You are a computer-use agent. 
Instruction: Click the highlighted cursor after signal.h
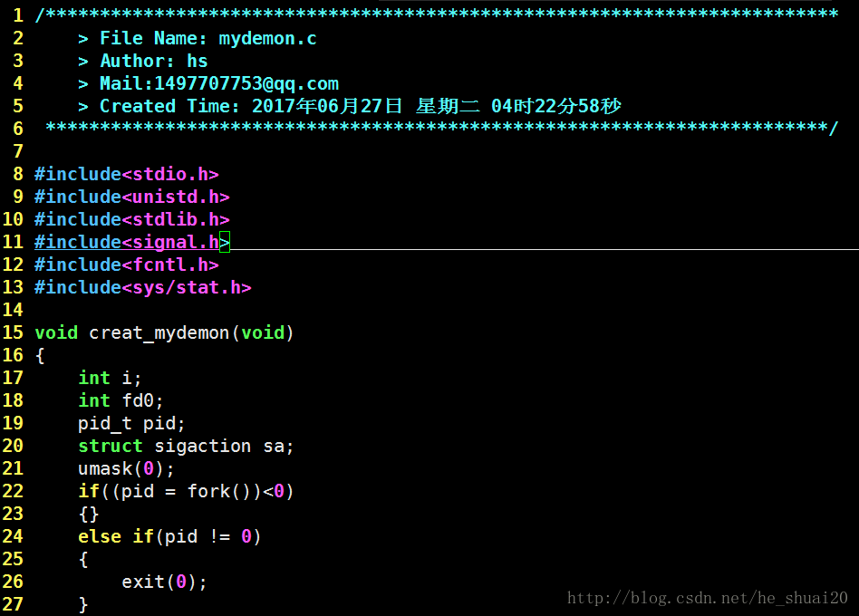tap(225, 242)
